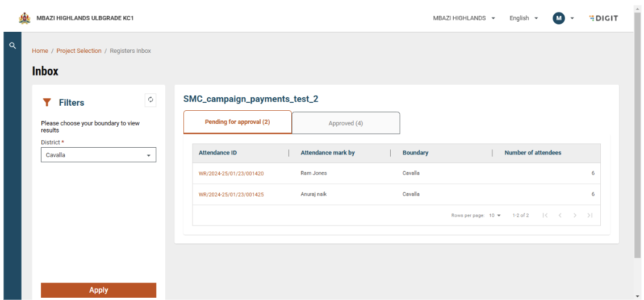The image size is (644, 300).
Task: Open the MBAZI HIGHLANDS city dropdown
Action: 464,18
